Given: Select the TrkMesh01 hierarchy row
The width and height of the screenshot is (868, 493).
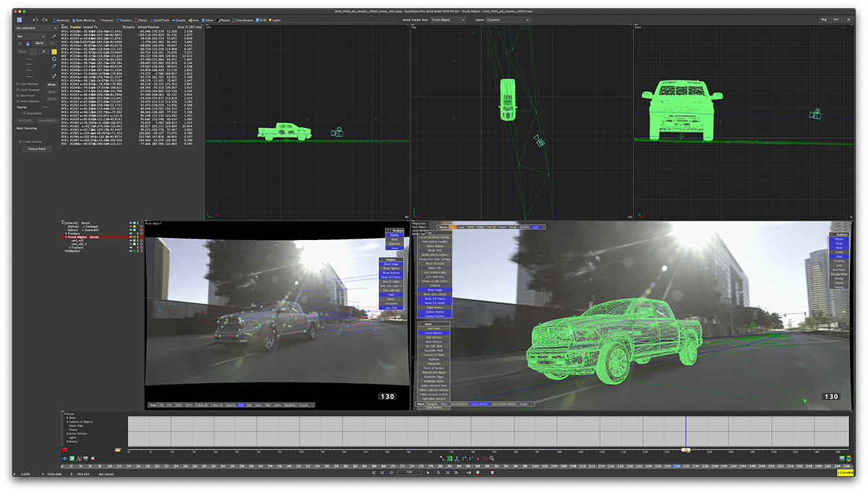Looking at the screenshot, I should (x=74, y=251).
